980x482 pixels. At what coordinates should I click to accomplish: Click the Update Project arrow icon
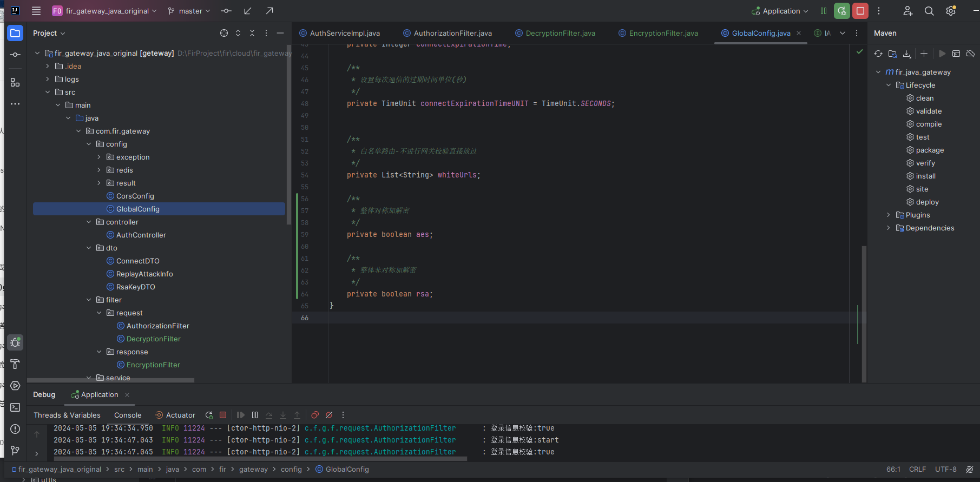[x=248, y=11]
